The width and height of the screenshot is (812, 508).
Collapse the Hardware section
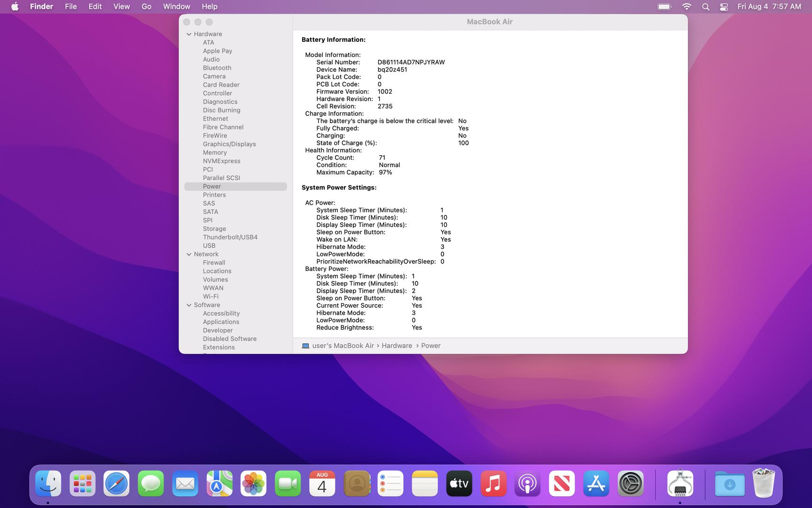click(x=189, y=34)
